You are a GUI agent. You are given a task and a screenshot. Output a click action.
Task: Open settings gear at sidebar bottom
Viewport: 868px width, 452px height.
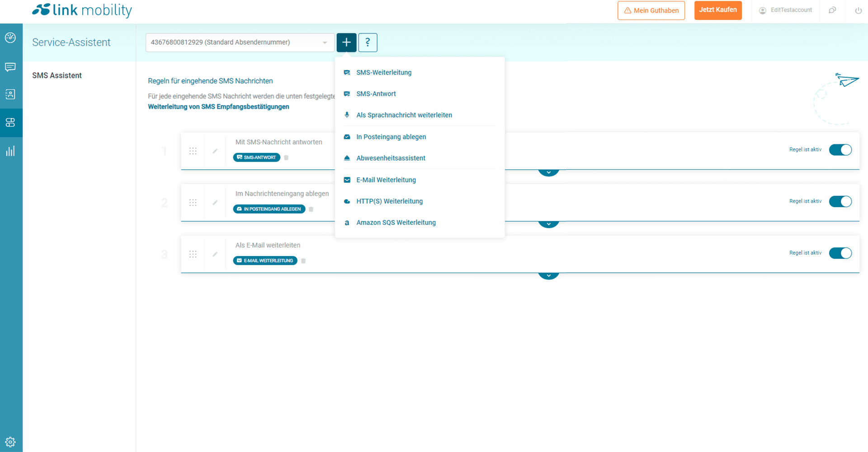click(x=10, y=442)
